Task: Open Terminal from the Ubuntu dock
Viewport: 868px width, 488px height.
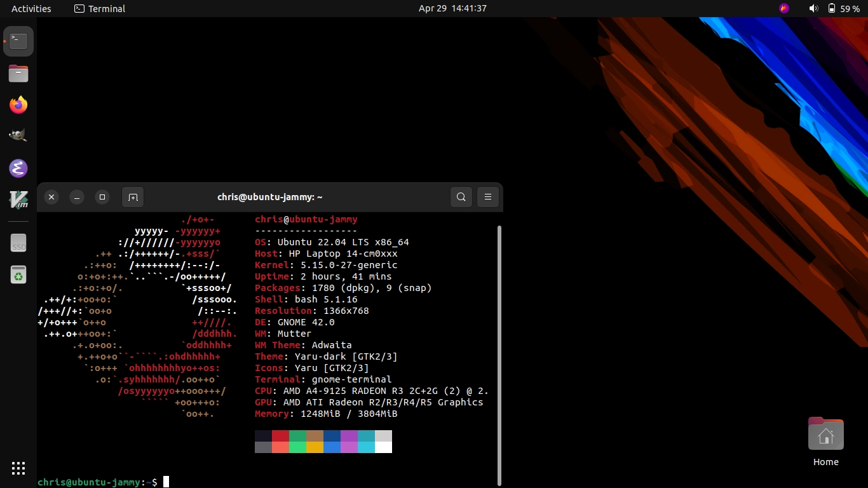Action: 18,41
